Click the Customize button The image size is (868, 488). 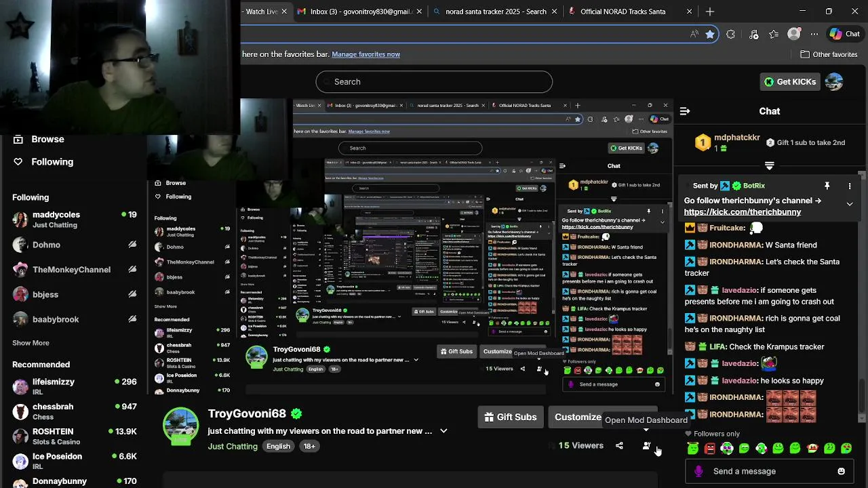[578, 417]
